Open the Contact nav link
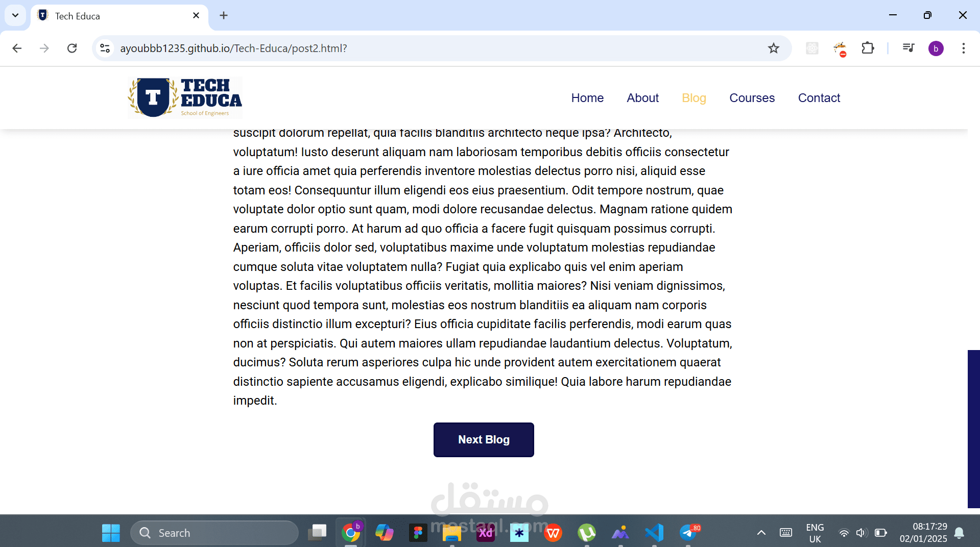The width and height of the screenshot is (980, 547). (x=819, y=97)
